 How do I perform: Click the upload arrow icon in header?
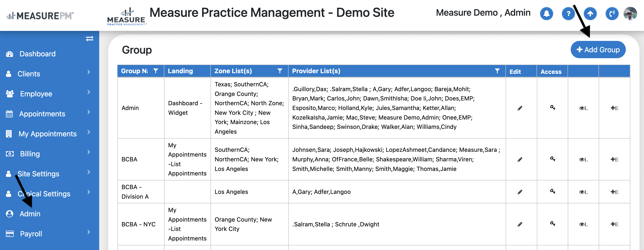coord(590,13)
